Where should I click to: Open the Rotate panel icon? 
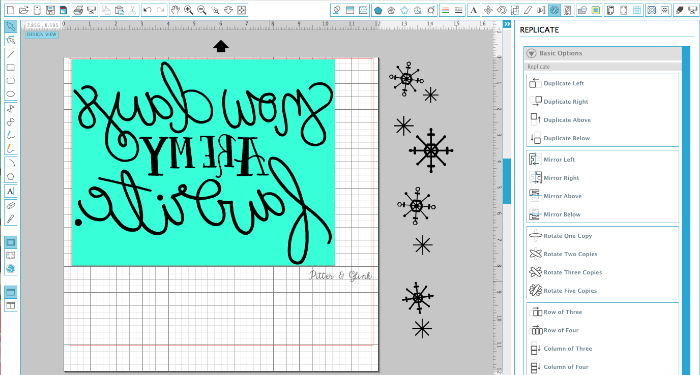click(x=502, y=9)
